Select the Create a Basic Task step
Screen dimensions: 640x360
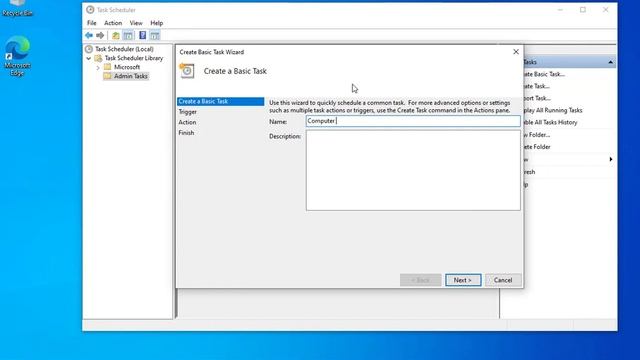pyautogui.click(x=220, y=101)
